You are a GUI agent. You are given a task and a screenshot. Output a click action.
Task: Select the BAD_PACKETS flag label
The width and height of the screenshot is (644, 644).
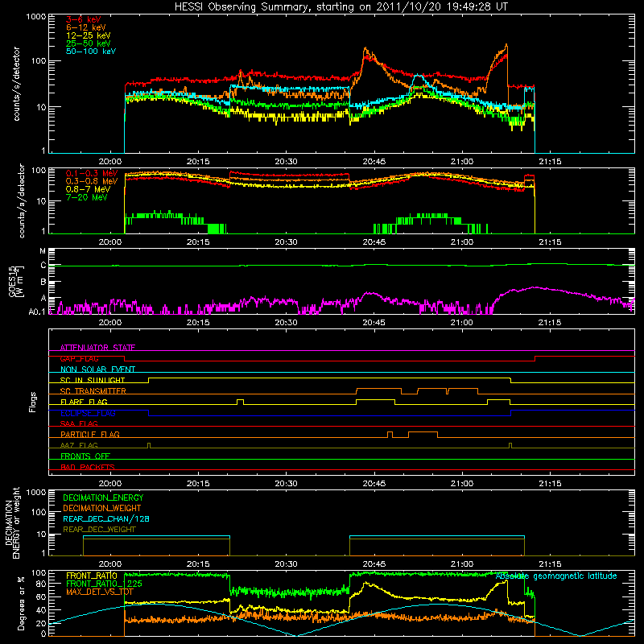[x=88, y=467]
